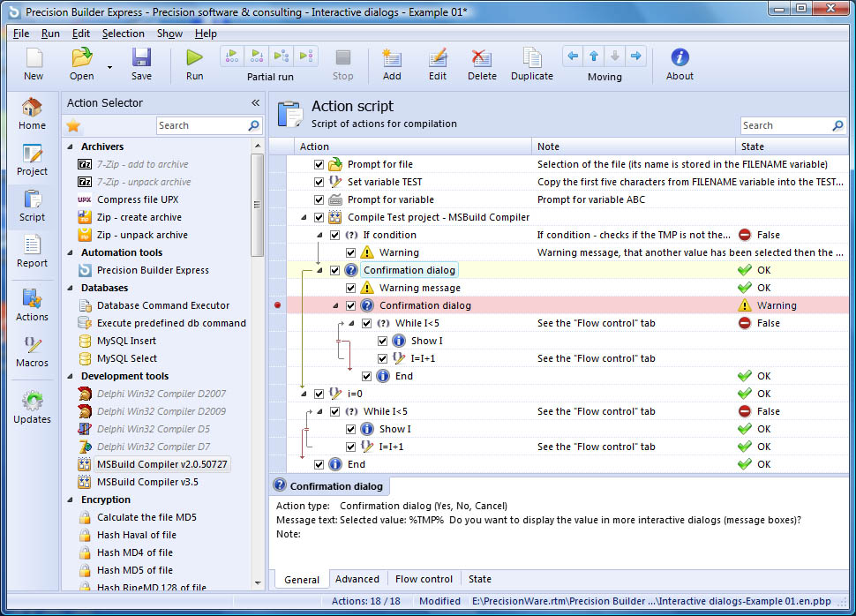
Task: Open the Updates sidebar page
Action: click(x=32, y=408)
